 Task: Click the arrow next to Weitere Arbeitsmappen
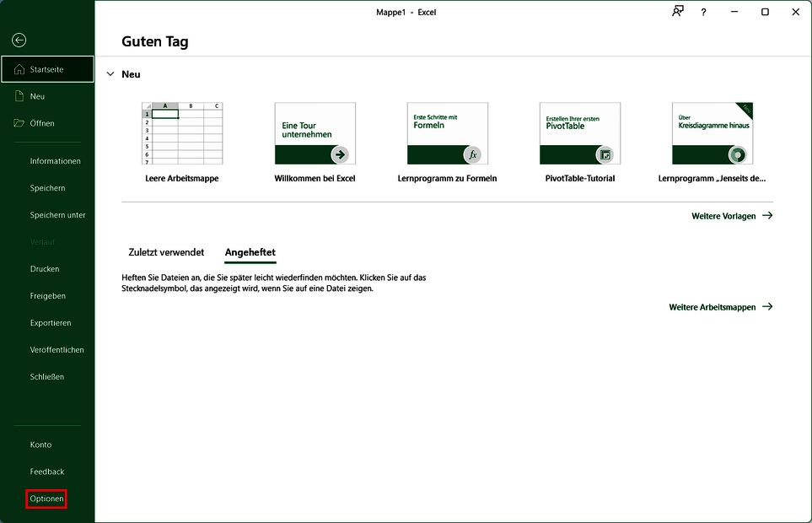767,306
